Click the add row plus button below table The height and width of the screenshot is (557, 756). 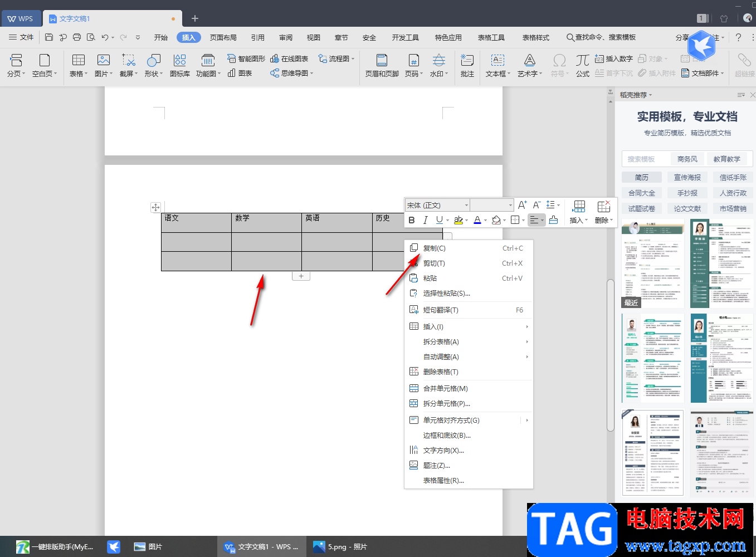[x=301, y=276]
